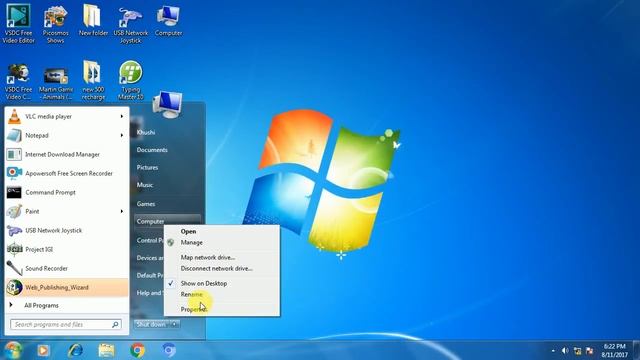
Task: Choose Rename in context menu
Action: [222, 294]
